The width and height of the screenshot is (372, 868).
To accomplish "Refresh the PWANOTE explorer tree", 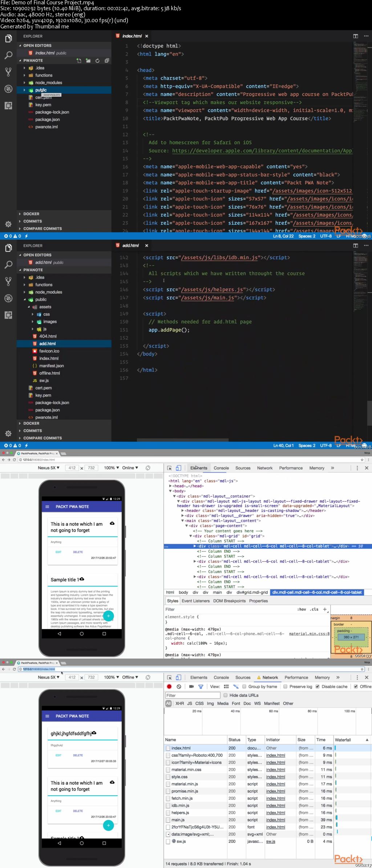I will click(97, 61).
